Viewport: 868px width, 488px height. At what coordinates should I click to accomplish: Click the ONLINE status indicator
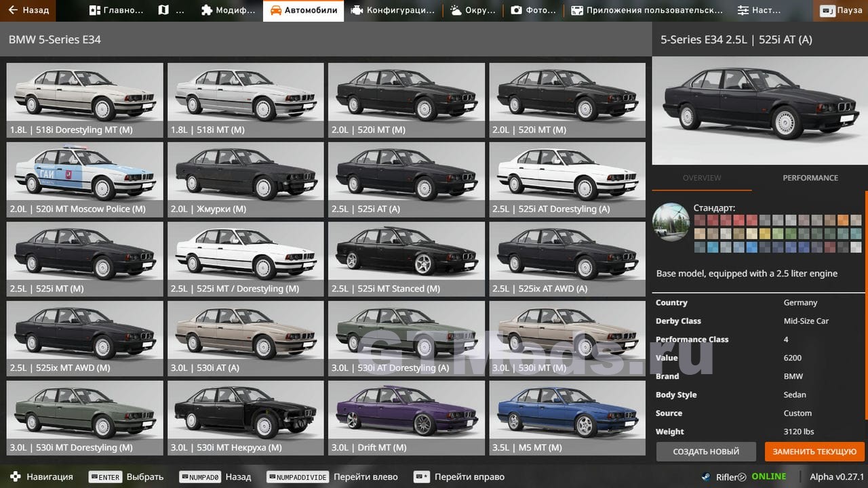769,476
